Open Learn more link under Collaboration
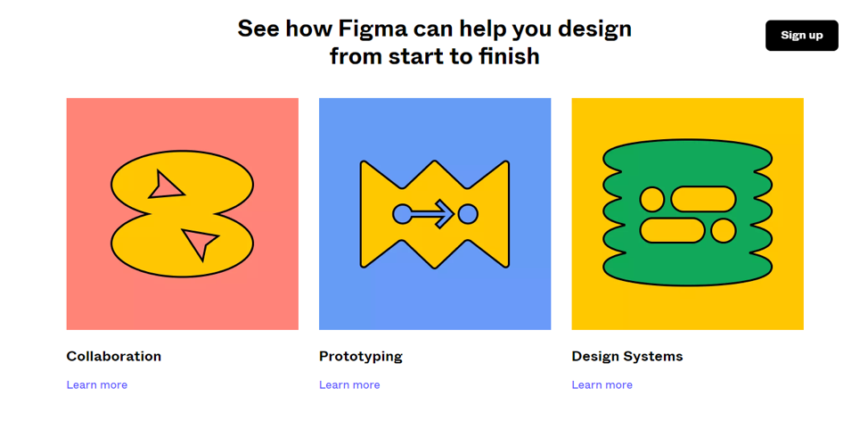The height and width of the screenshot is (421, 868). click(97, 385)
